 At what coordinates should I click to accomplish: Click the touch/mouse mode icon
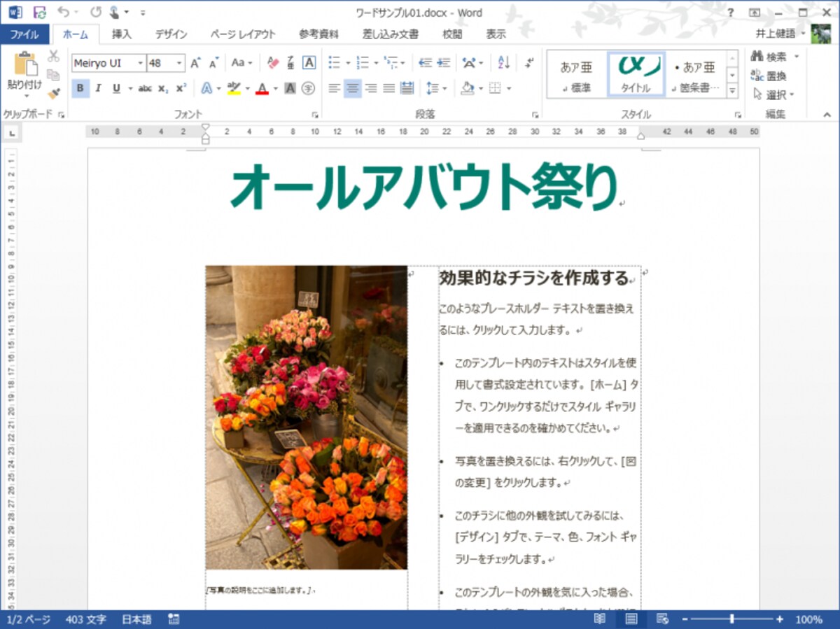click(114, 12)
